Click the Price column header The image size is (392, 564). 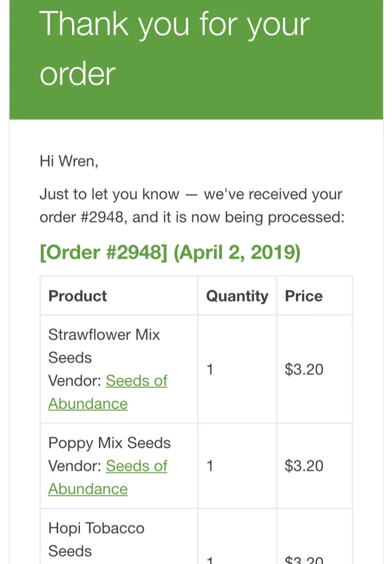(x=304, y=296)
